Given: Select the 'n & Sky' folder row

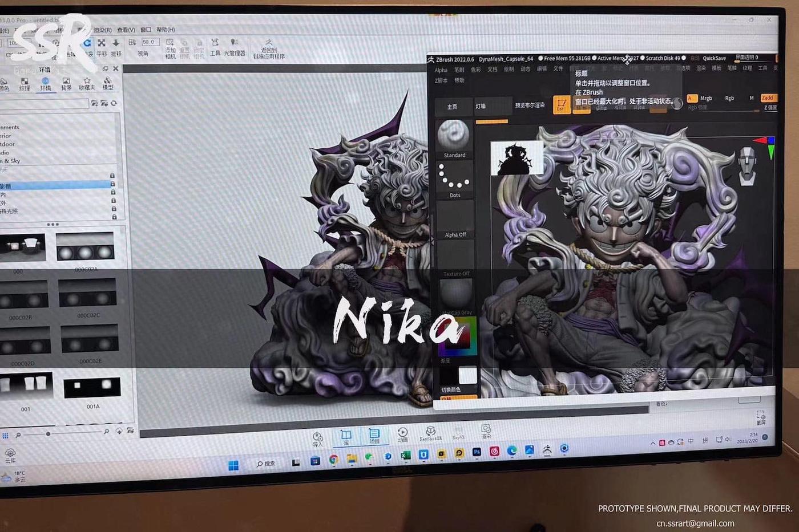Looking at the screenshot, I should point(57,161).
